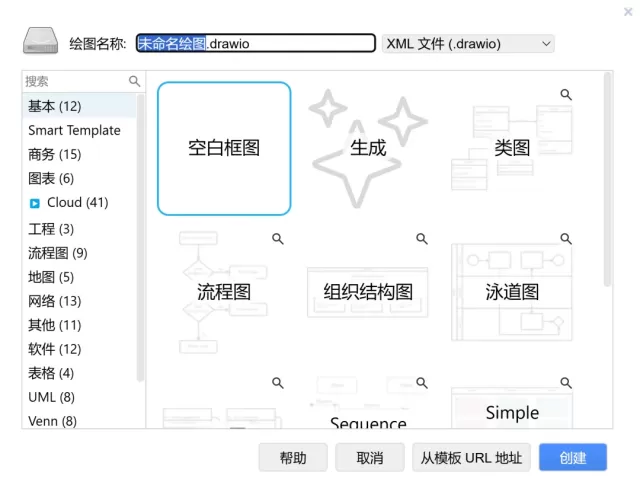Choose the 泳道图 swimlane template
Viewport: 640px width, 485px height.
[512, 292]
